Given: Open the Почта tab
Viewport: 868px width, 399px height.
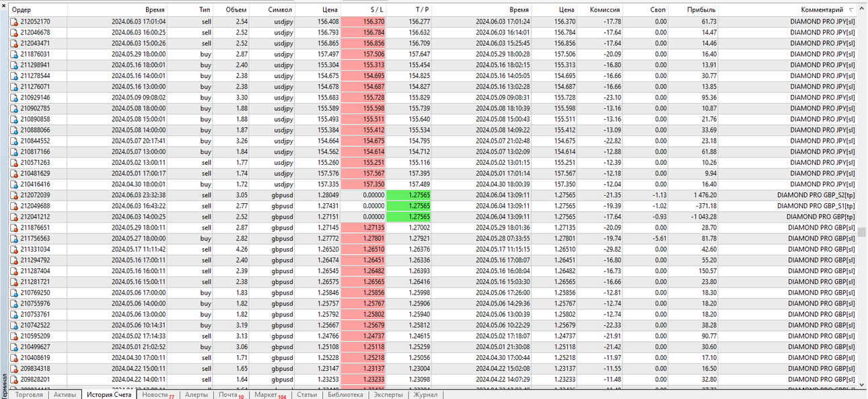Looking at the screenshot, I should pyautogui.click(x=231, y=395).
